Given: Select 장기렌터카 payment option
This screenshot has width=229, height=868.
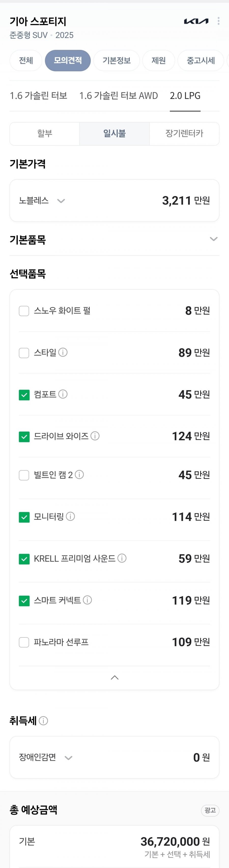Looking at the screenshot, I should [184, 133].
